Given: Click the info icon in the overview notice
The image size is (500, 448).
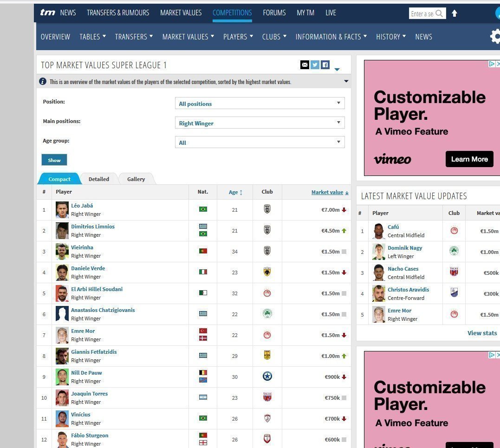Looking at the screenshot, I should coord(43,81).
